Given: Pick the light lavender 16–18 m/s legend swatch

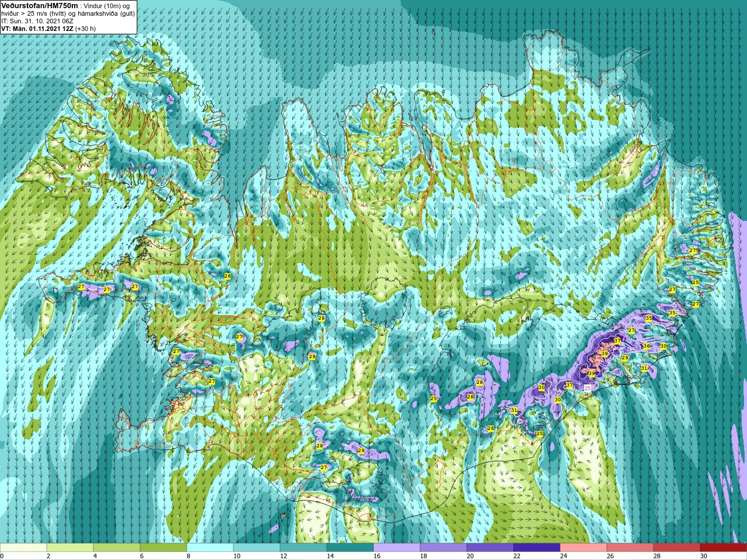Looking at the screenshot, I should tap(397, 548).
